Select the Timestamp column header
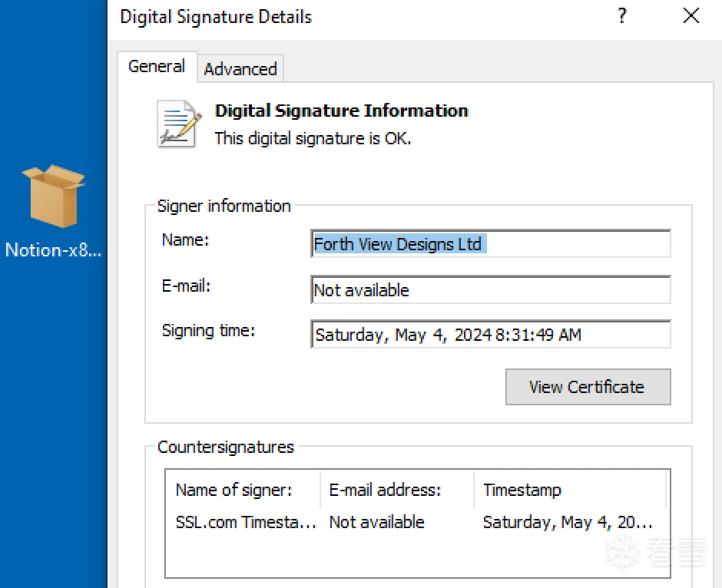 click(570, 490)
